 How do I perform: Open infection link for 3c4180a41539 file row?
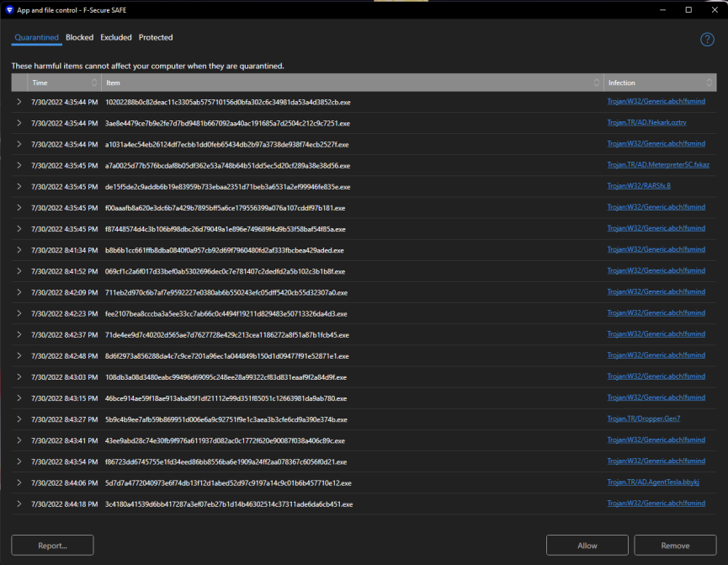tap(656, 504)
